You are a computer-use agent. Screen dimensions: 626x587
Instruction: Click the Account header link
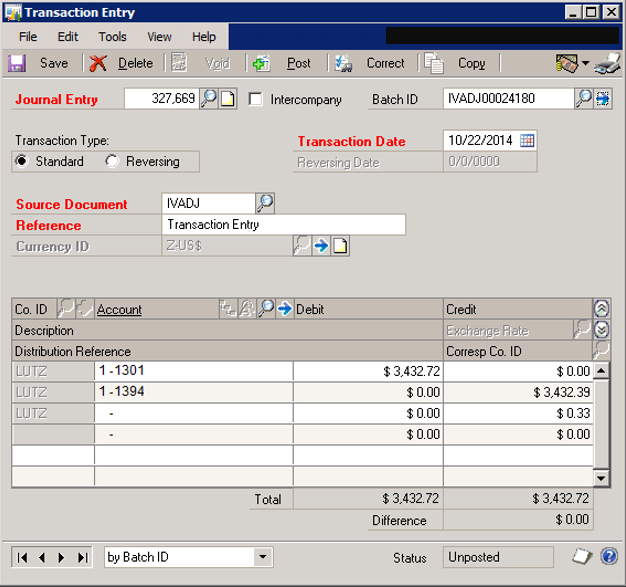click(119, 309)
